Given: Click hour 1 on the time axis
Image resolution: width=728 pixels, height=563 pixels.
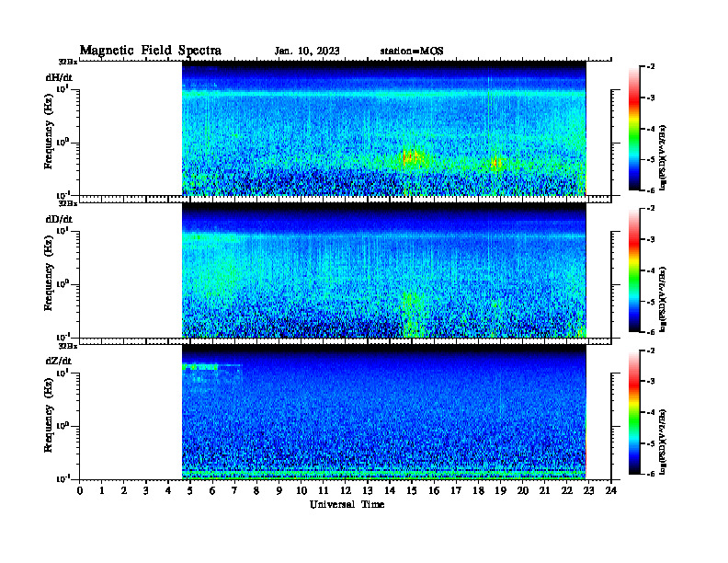Looking at the screenshot, I should point(102,491).
